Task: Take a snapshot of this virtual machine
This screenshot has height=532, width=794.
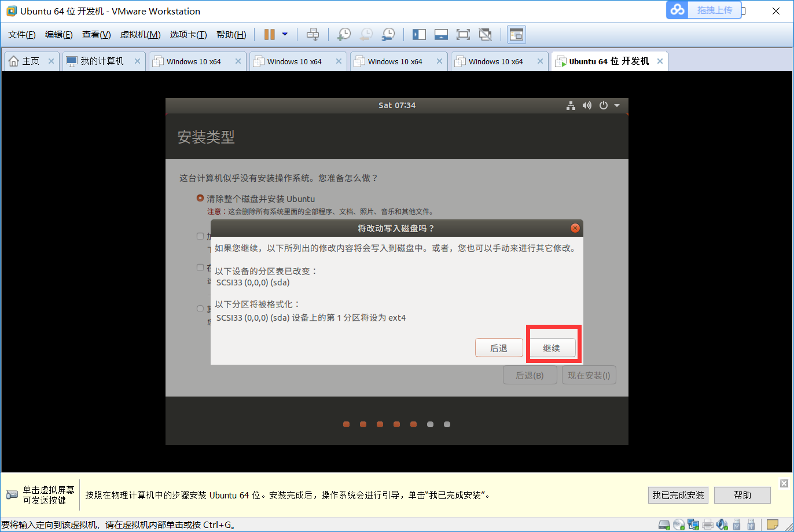Action: pyautogui.click(x=344, y=35)
